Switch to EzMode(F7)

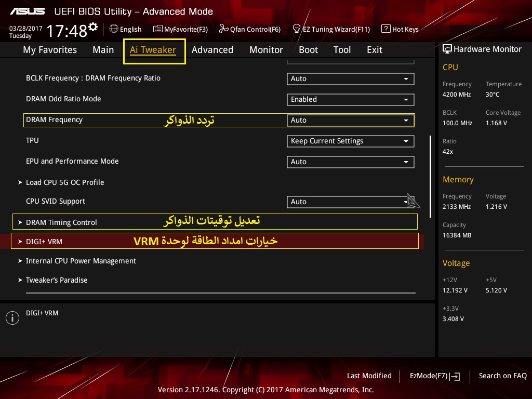pyautogui.click(x=435, y=376)
